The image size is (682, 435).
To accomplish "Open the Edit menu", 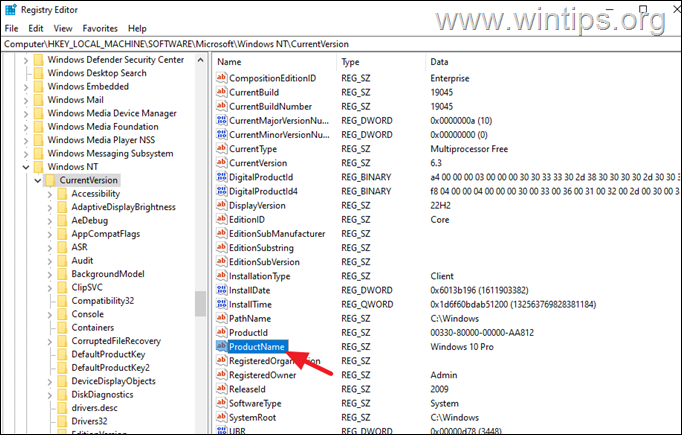I will pos(36,29).
